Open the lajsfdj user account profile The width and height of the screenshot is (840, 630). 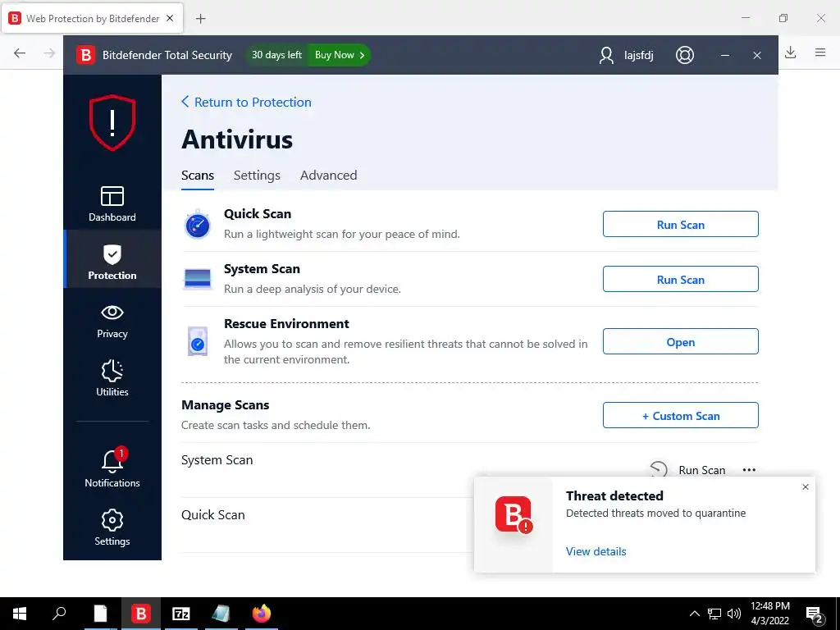[x=626, y=55]
